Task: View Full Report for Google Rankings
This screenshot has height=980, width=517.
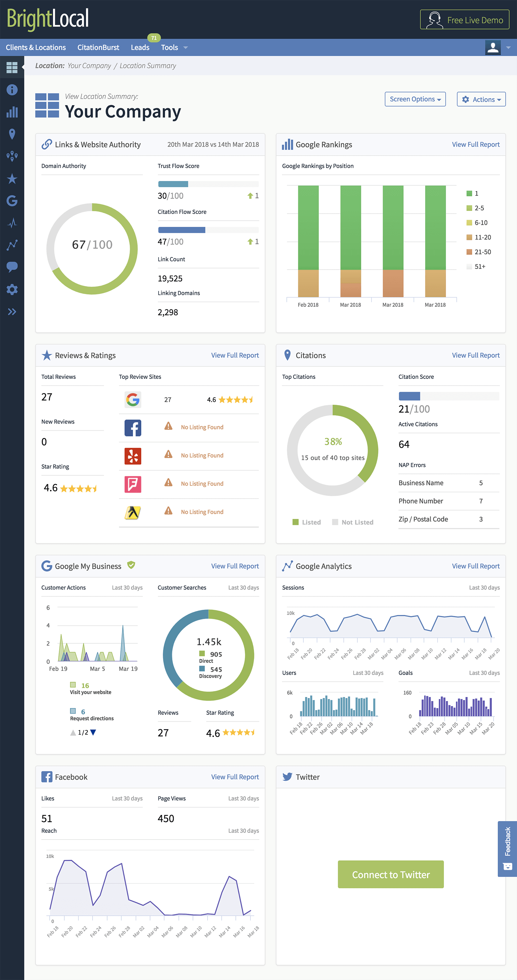Action: click(x=476, y=144)
